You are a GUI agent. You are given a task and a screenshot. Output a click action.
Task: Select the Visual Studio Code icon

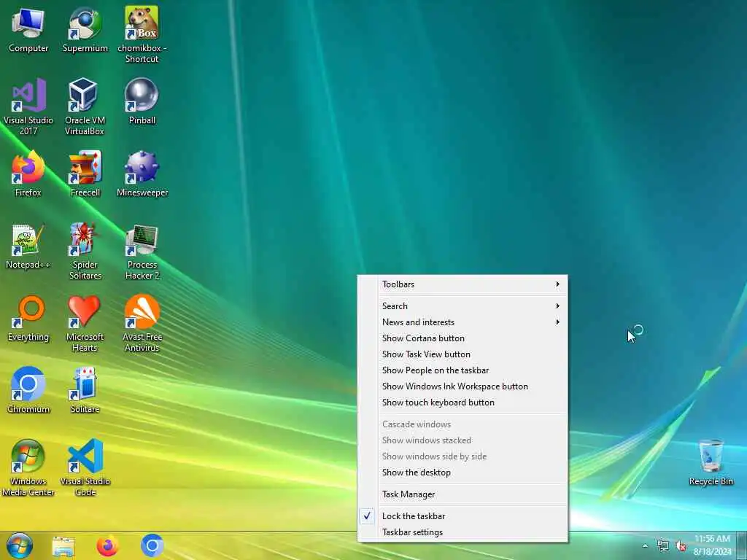point(85,467)
